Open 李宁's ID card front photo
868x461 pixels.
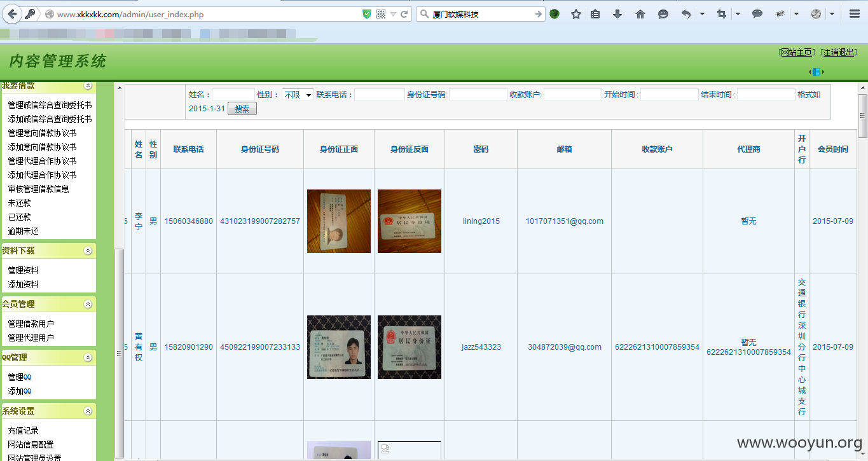[339, 221]
